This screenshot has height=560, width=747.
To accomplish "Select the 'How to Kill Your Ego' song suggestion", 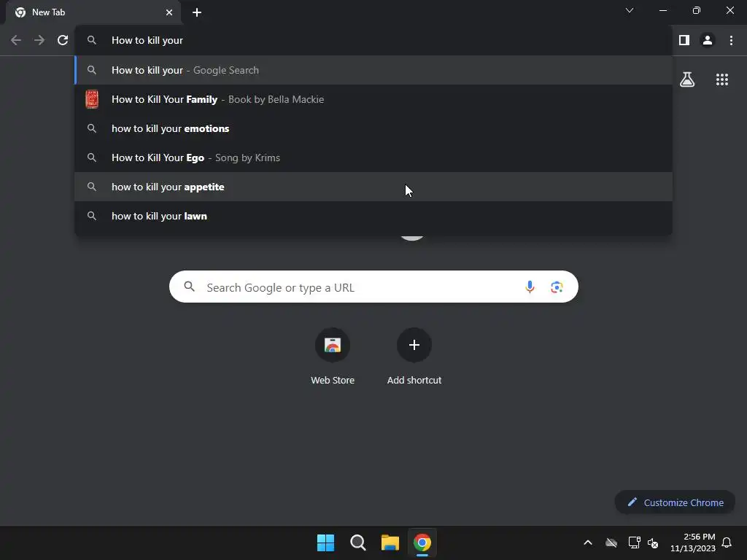I will (373, 157).
